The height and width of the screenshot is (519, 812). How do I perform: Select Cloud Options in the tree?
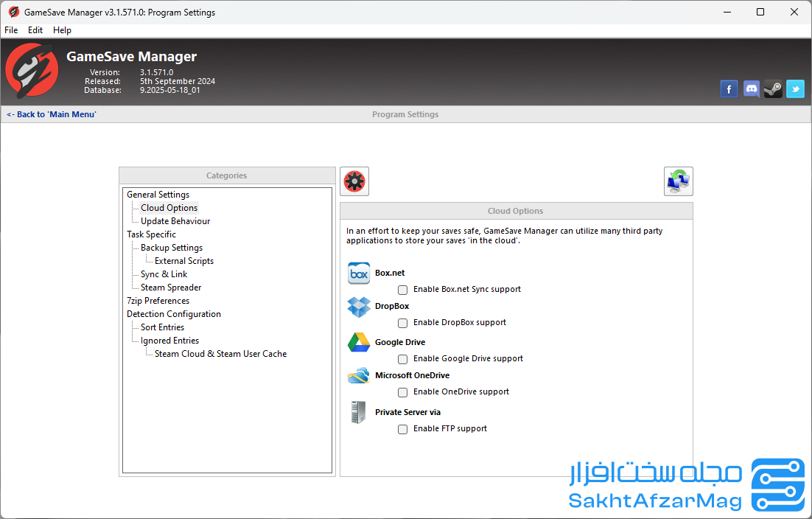169,208
